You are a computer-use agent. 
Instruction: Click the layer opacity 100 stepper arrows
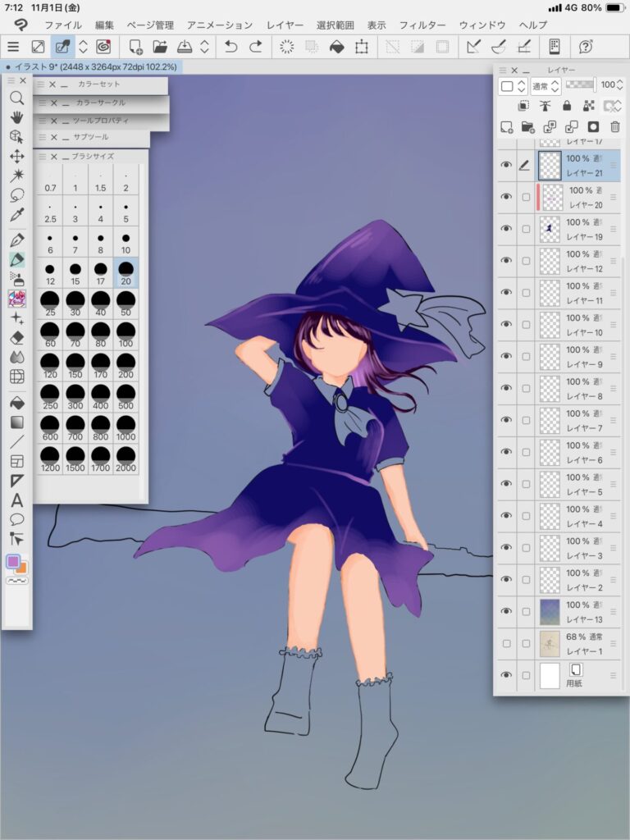pyautogui.click(x=620, y=84)
